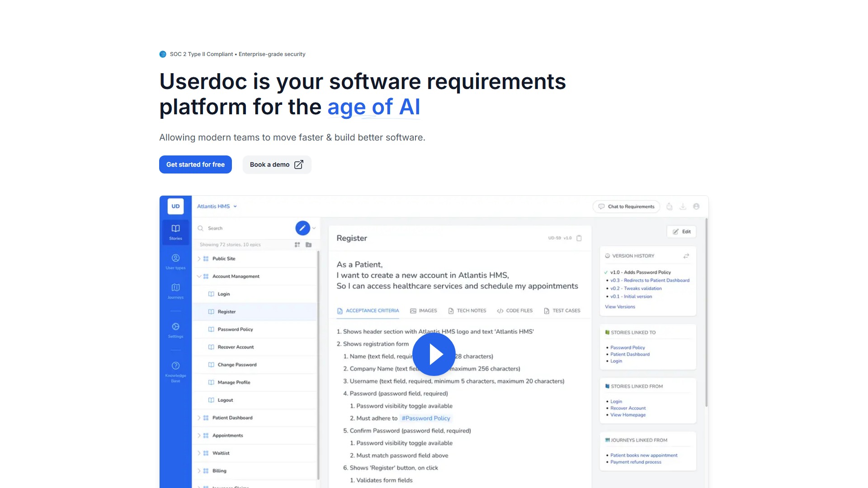Expand the Public Site epic
Viewport: 868px width, 488px height.
pos(199,258)
